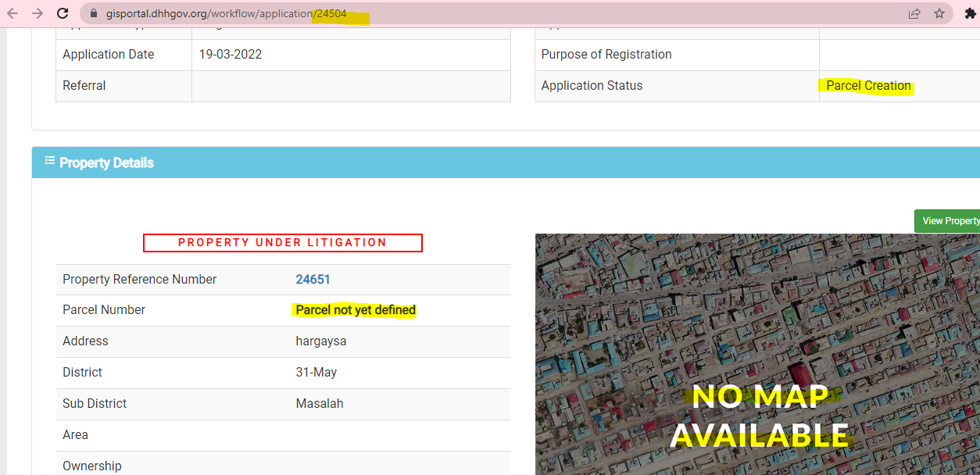Click the 31-May district value
980x475 pixels.
[317, 373]
